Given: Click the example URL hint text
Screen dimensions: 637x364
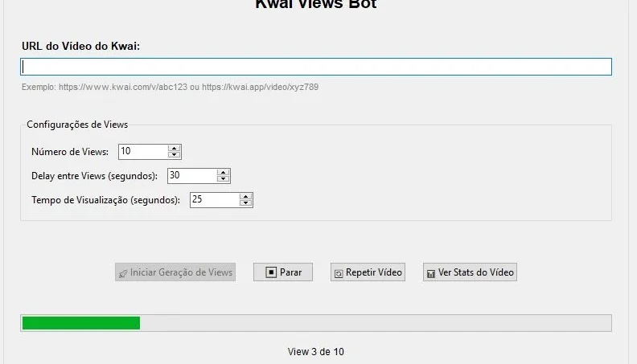Looking at the screenshot, I should point(170,87).
